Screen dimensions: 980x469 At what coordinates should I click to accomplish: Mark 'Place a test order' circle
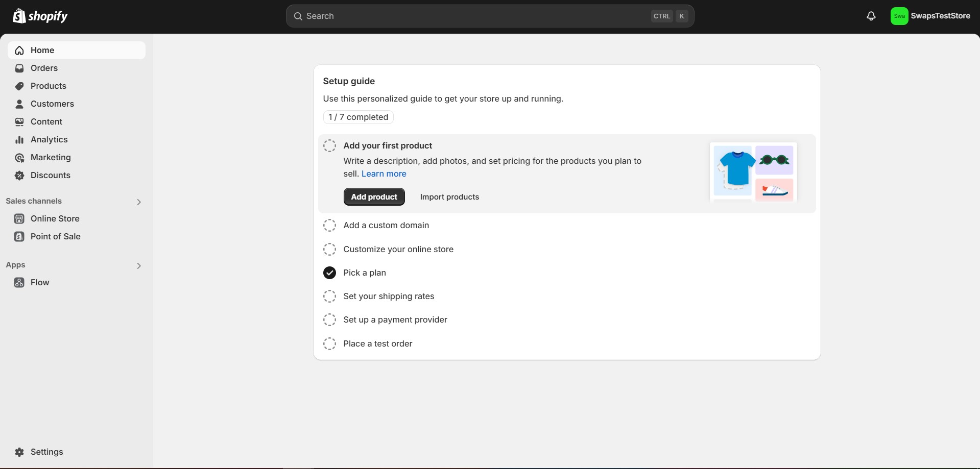pos(330,343)
